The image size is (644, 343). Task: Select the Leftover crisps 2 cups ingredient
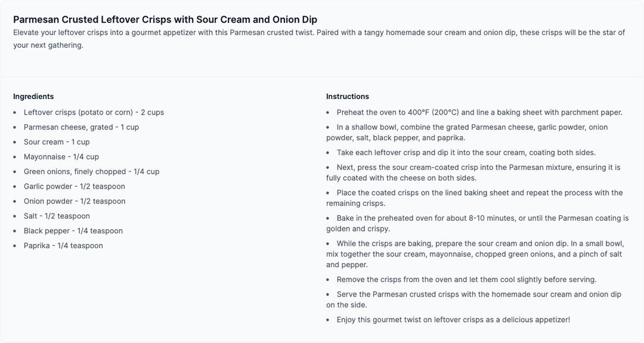coord(94,112)
